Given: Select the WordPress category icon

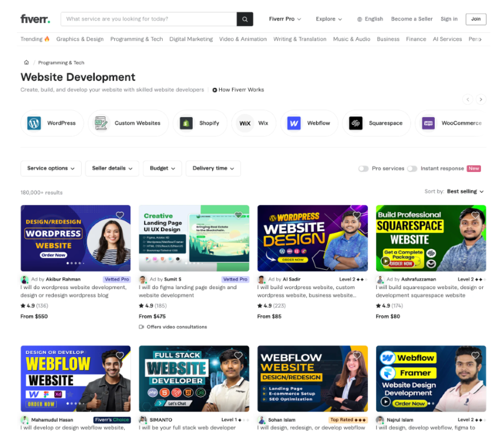Looking at the screenshot, I should pos(33,123).
